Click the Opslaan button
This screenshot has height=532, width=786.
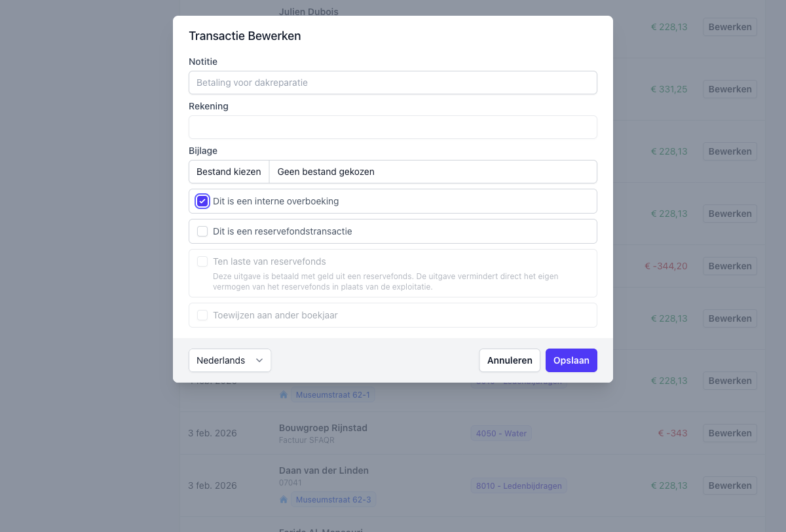[x=571, y=360]
